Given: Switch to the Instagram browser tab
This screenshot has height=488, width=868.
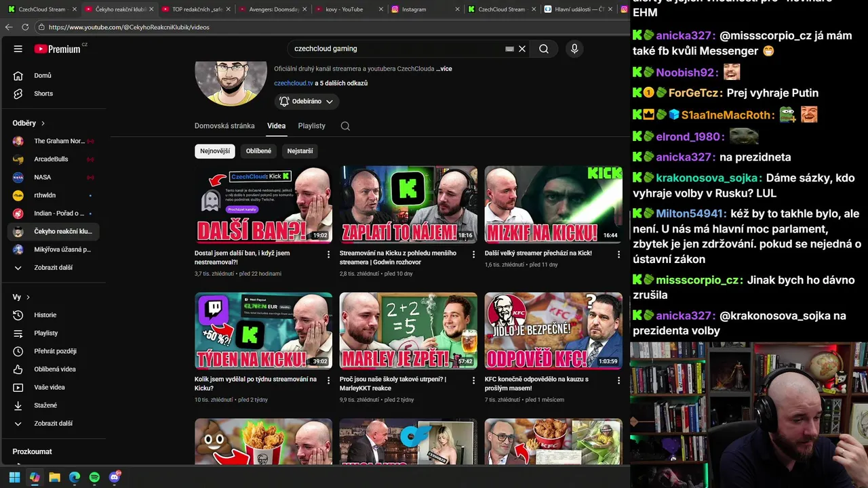Looking at the screenshot, I should [425, 9].
